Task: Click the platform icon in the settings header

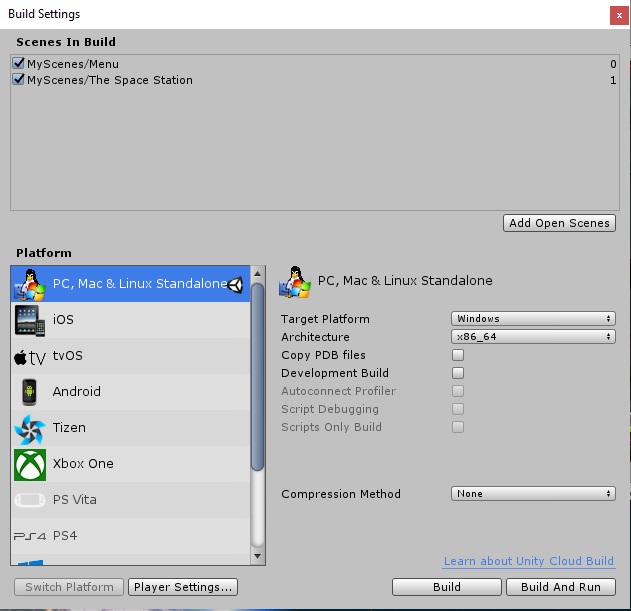Action: point(295,282)
